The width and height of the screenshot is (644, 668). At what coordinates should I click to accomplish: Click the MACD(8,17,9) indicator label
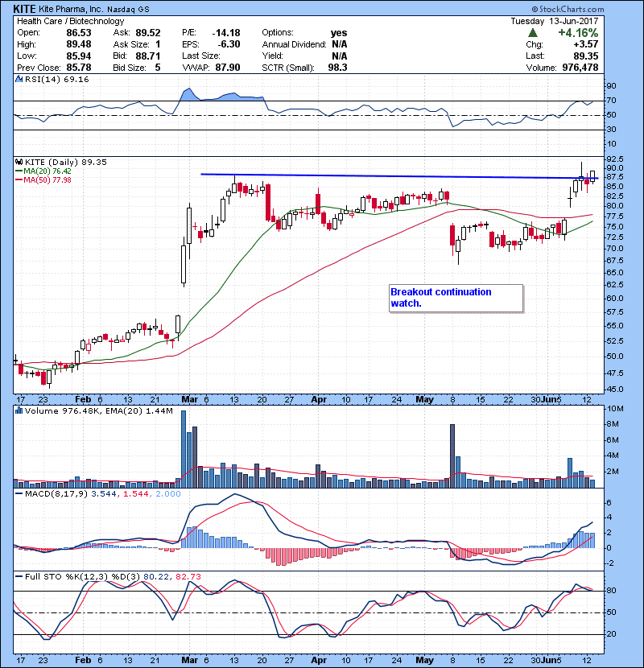[x=56, y=494]
